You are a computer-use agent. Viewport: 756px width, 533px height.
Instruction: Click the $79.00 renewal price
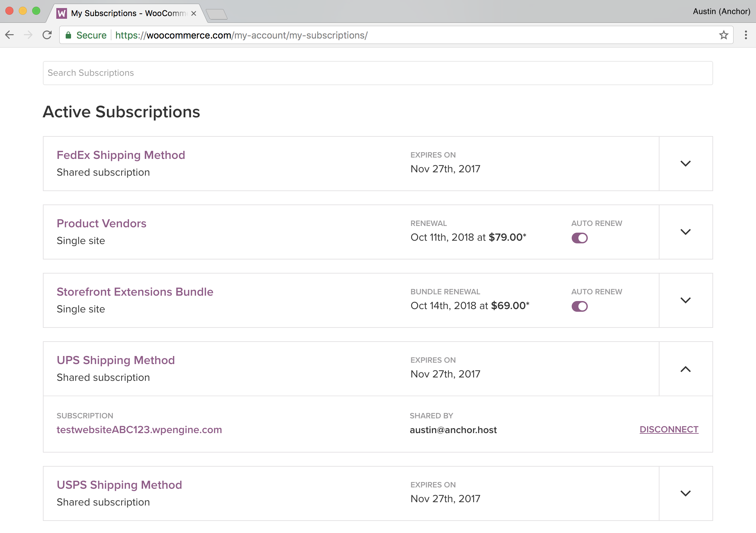point(506,237)
